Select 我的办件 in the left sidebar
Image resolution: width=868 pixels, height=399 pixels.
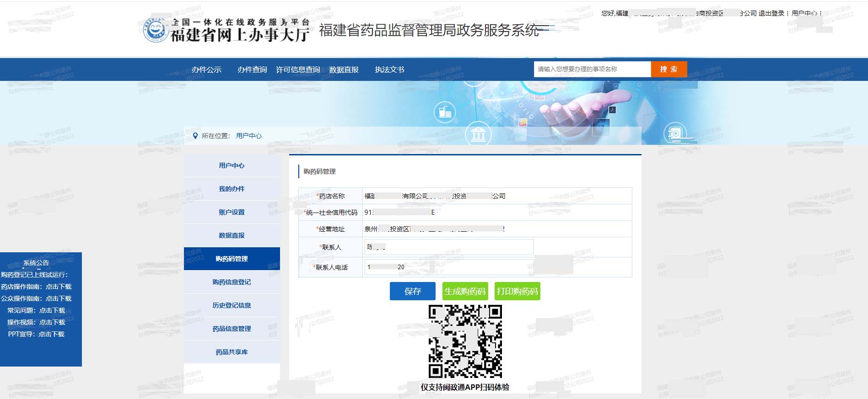pos(232,189)
